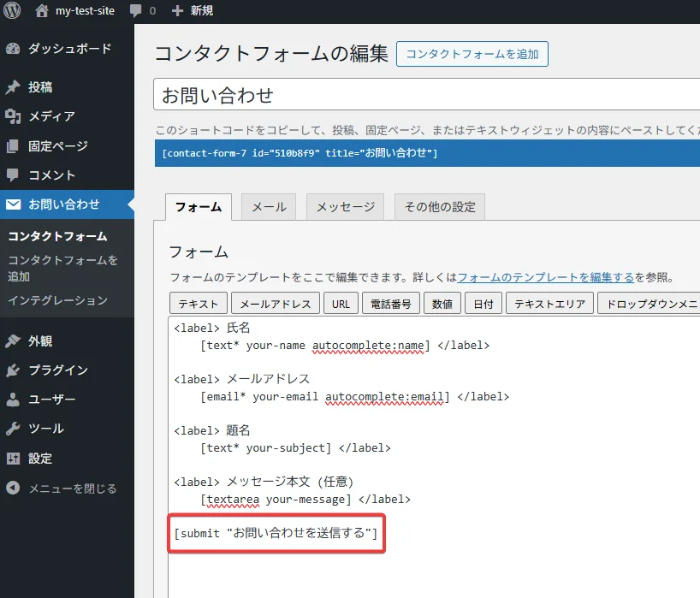
Task: Switch to the メール tab
Action: pyautogui.click(x=269, y=207)
